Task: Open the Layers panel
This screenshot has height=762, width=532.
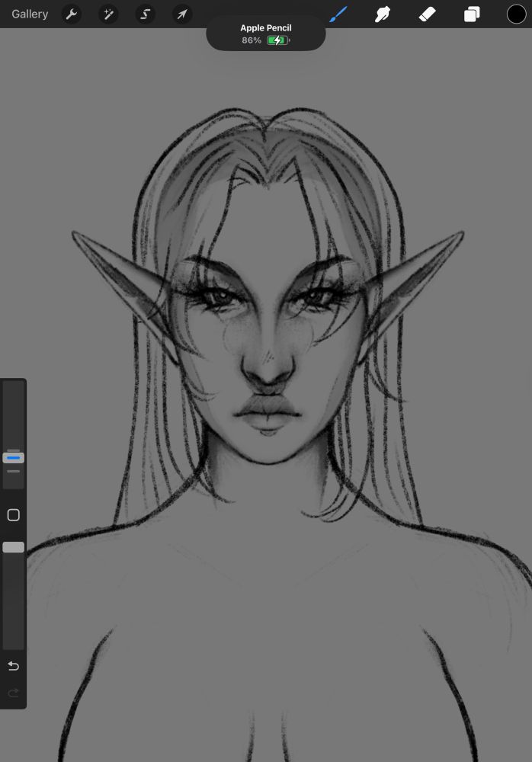Action: click(x=472, y=14)
